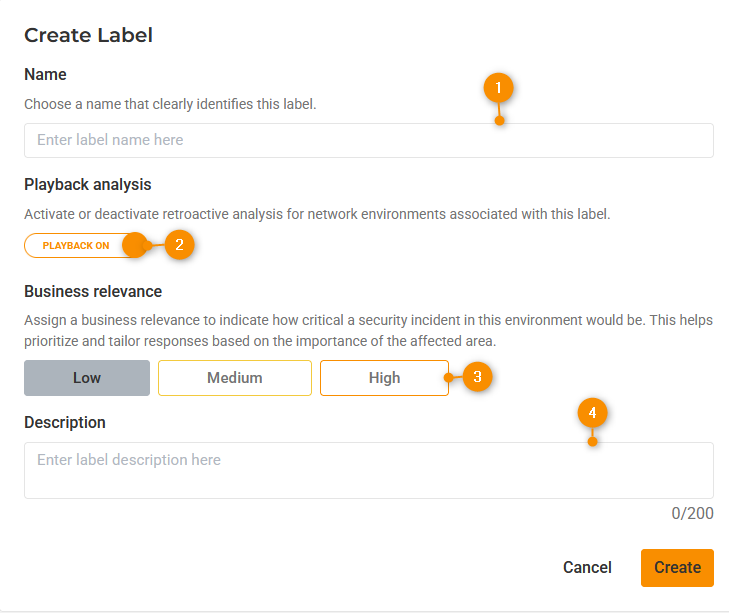The height and width of the screenshot is (613, 729).
Task: Click the Description section heading
Action: pos(65,422)
